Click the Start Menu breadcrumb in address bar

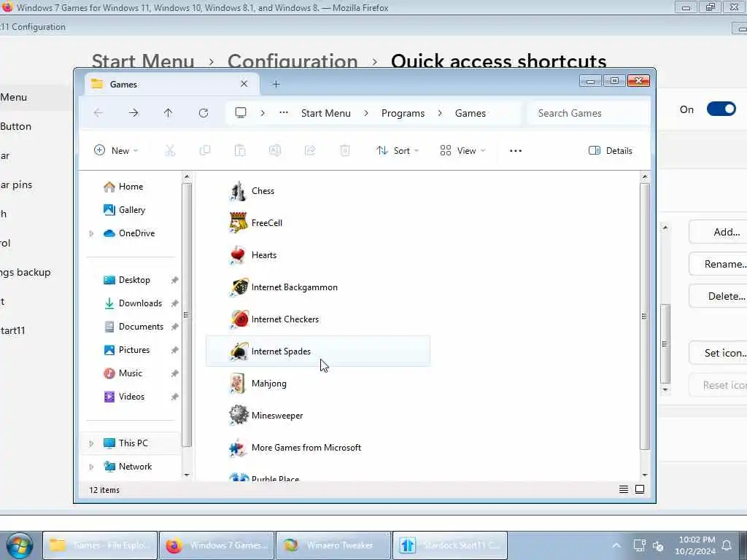coord(326,113)
